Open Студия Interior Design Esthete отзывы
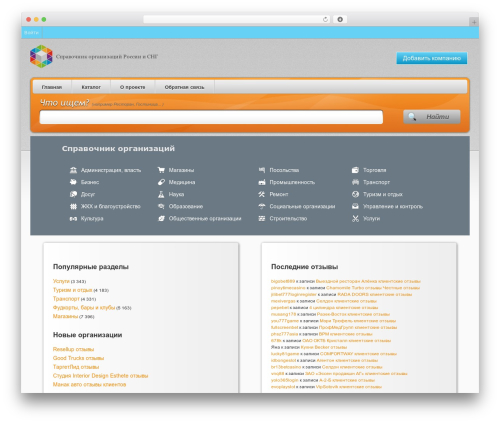Image resolution: width=500 pixels, height=423 pixels. coord(100,376)
